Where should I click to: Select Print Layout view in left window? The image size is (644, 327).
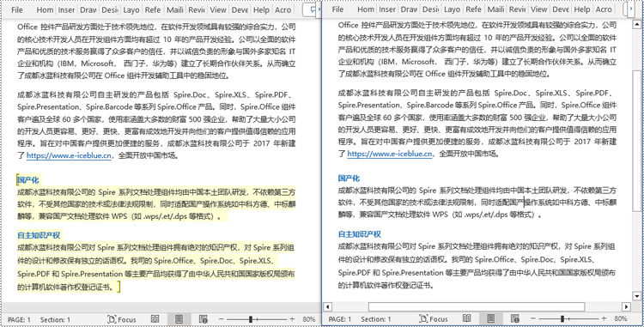[179, 319]
